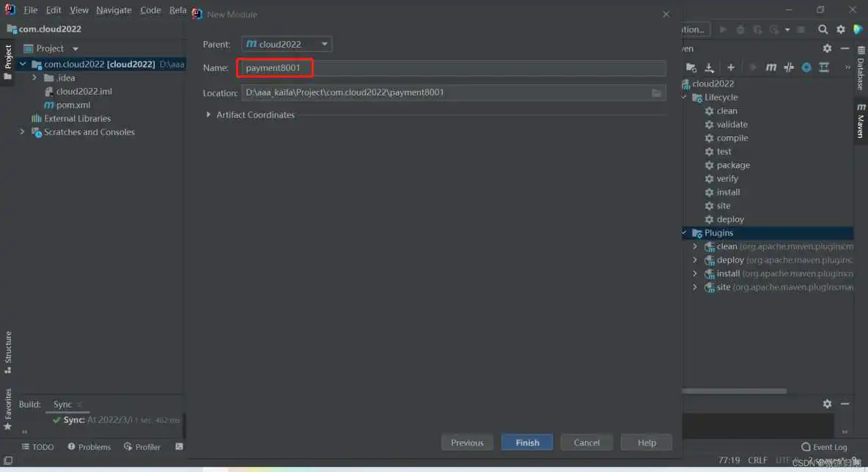The height and width of the screenshot is (472, 868).
Task: Toggle Skip Tests mode in Maven toolbar
Action: [x=806, y=67]
